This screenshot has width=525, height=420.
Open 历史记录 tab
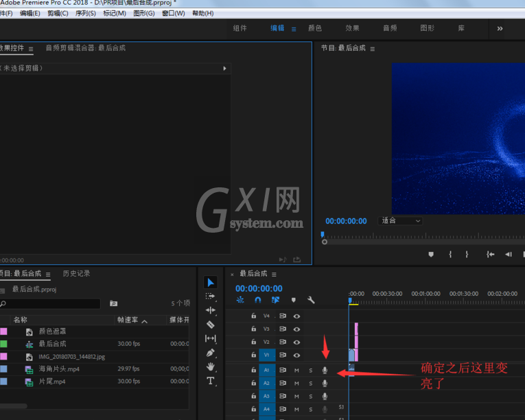[x=77, y=274]
